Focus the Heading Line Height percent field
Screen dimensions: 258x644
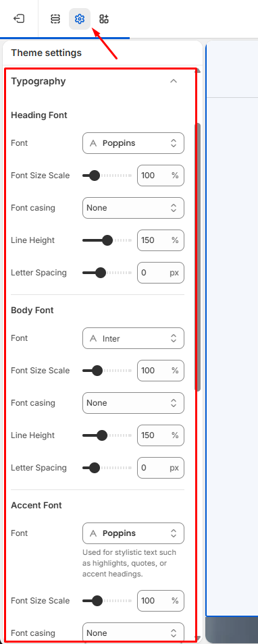(x=161, y=240)
